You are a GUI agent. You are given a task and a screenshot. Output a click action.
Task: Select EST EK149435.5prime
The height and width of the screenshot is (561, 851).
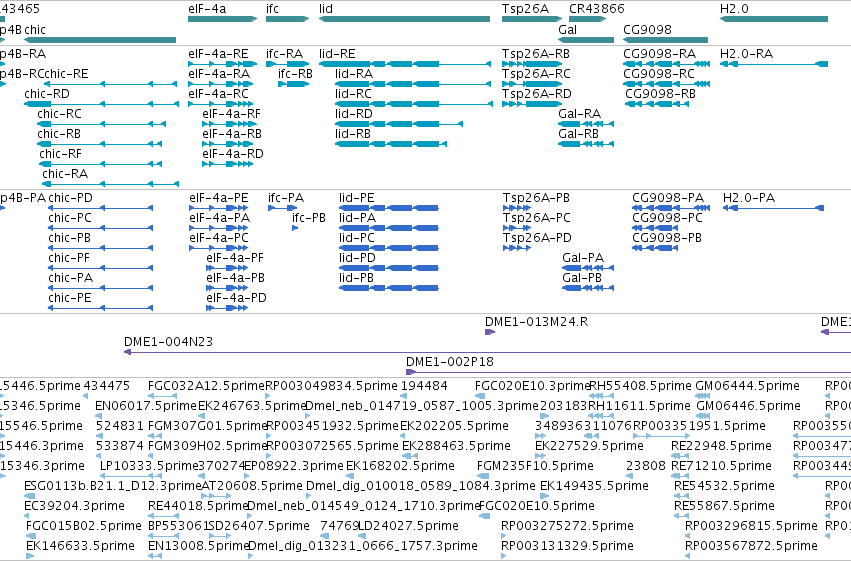pyautogui.click(x=544, y=496)
